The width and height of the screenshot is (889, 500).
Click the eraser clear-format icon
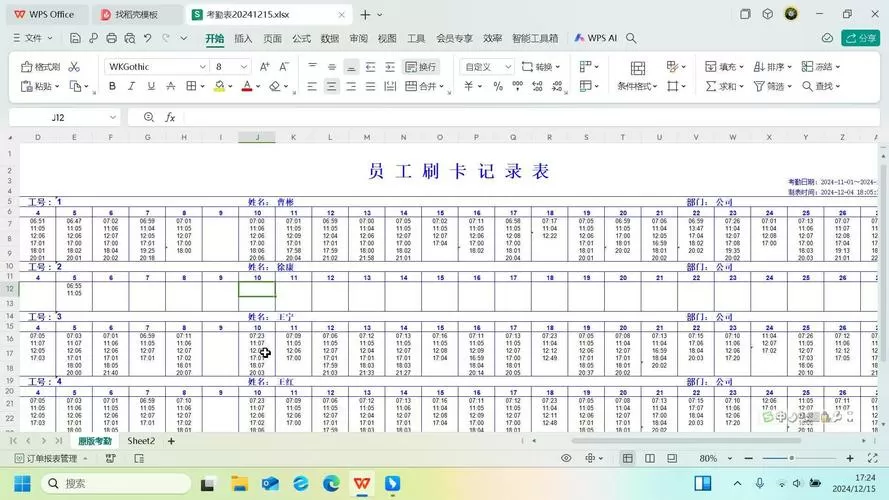point(275,86)
